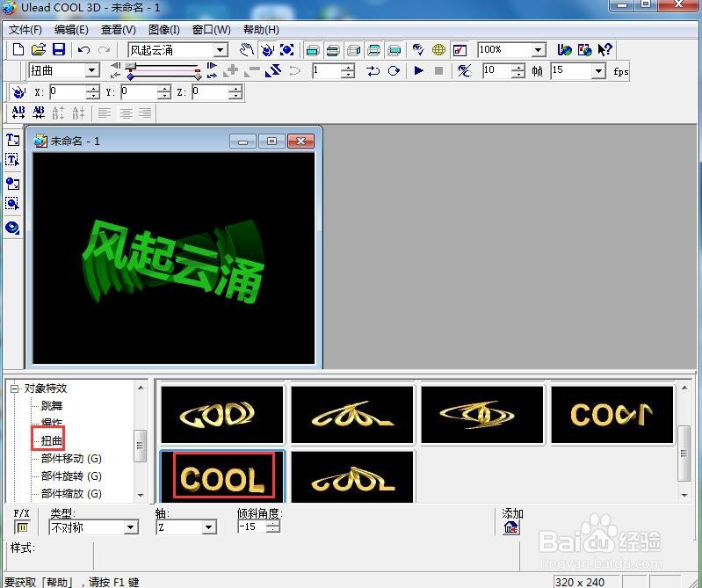Open the 类型 不对称 dropdown
The width and height of the screenshot is (702, 588).
(130, 527)
